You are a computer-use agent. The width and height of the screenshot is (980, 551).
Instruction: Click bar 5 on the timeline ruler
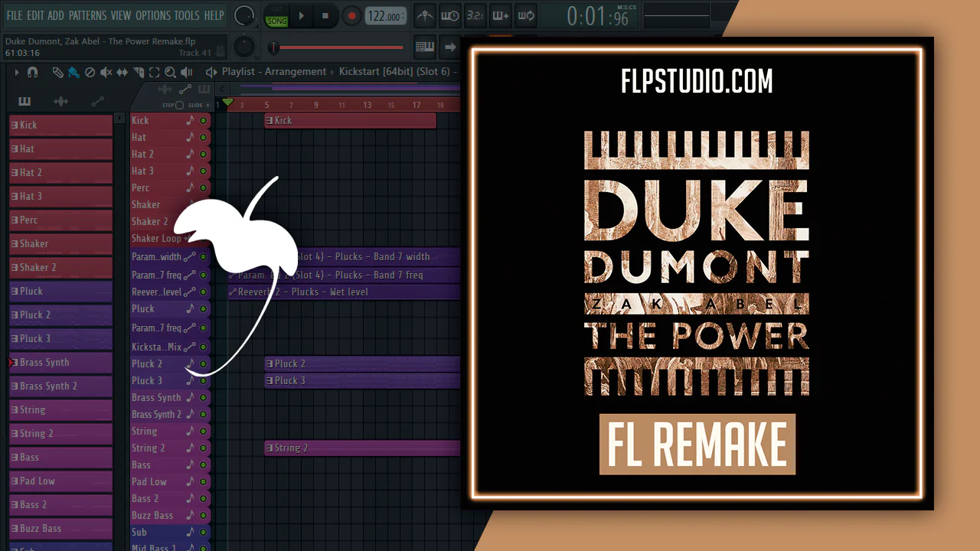267,105
